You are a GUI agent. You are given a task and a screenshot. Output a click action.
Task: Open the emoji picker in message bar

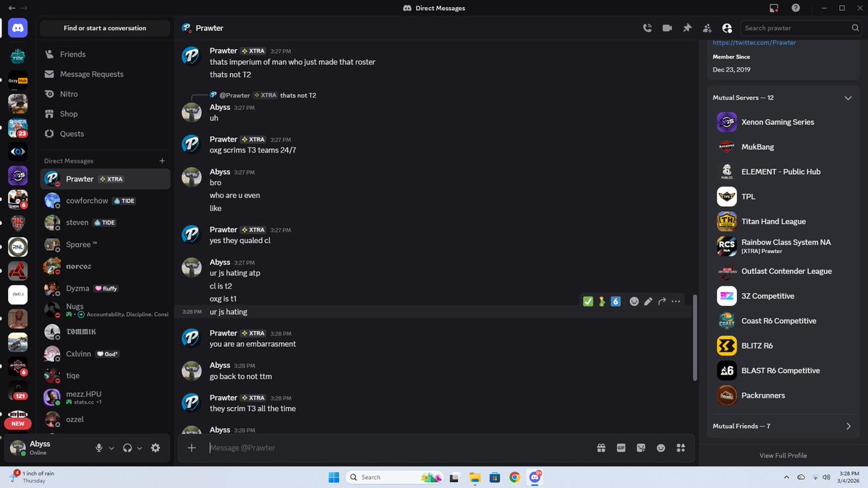click(660, 448)
